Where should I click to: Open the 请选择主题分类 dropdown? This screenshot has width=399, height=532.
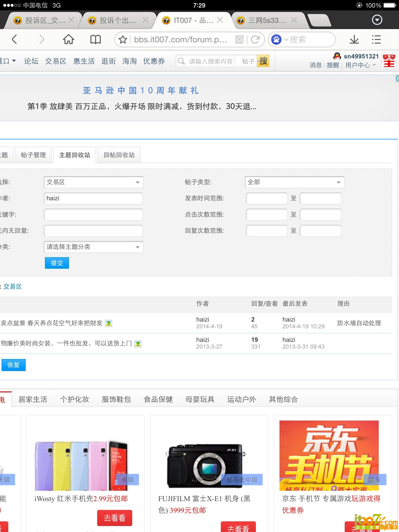pos(94,247)
